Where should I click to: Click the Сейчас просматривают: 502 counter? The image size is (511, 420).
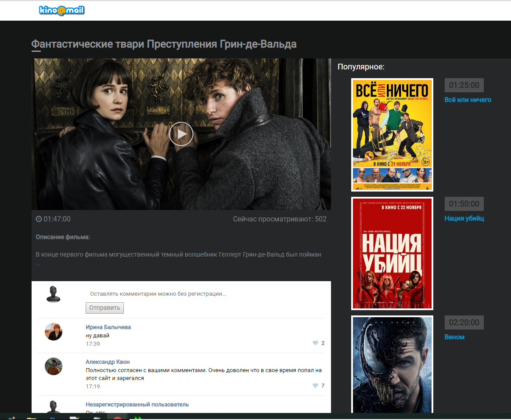[280, 219]
